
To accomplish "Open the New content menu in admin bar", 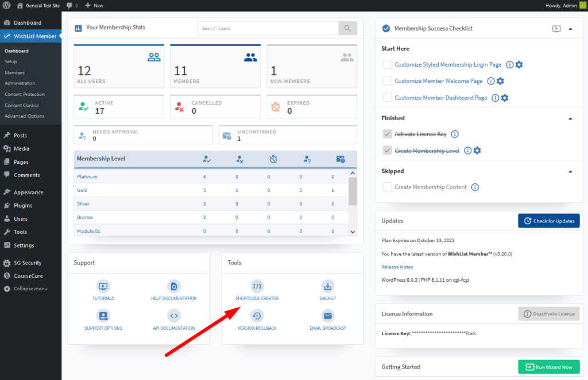I will [x=94, y=5].
